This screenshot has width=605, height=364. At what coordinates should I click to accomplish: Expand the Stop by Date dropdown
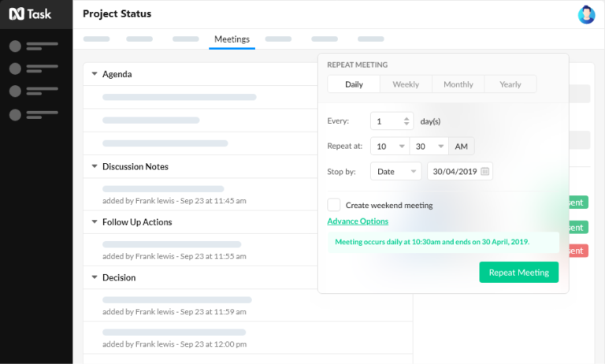[397, 171]
